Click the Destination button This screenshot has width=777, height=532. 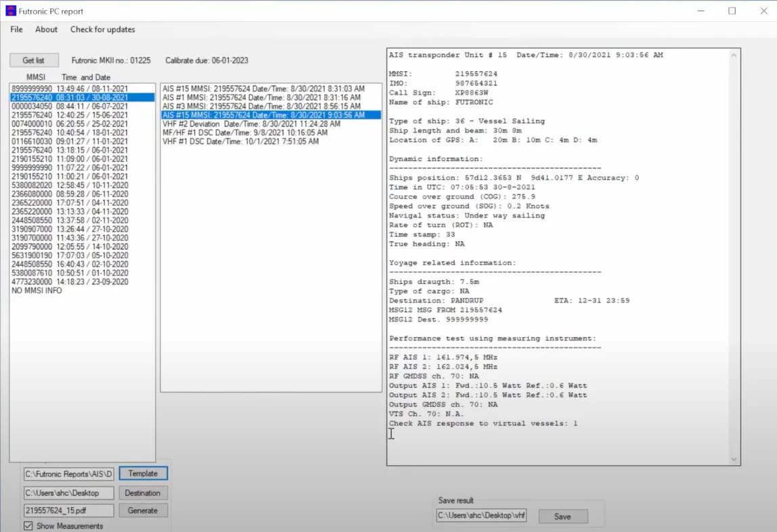[x=143, y=493]
